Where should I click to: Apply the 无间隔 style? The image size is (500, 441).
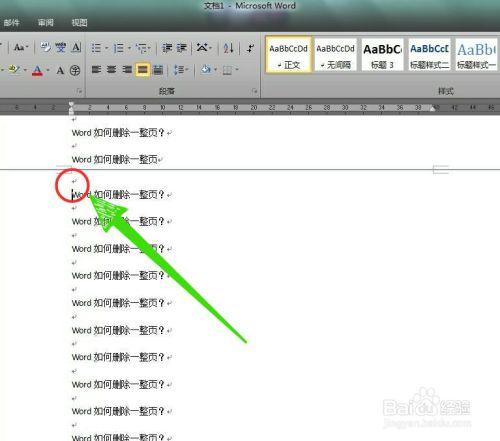335,55
